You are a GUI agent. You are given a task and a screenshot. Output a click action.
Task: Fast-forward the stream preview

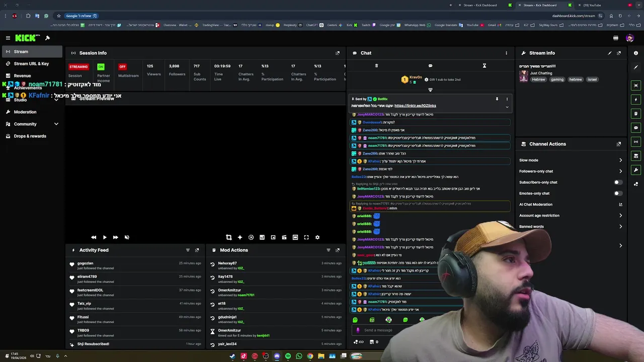pos(116,237)
